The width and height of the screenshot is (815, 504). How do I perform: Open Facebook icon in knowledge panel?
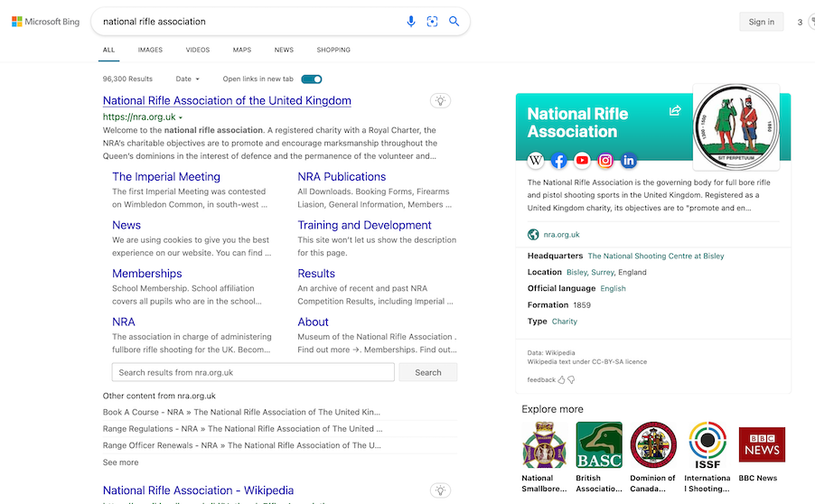[558, 161]
